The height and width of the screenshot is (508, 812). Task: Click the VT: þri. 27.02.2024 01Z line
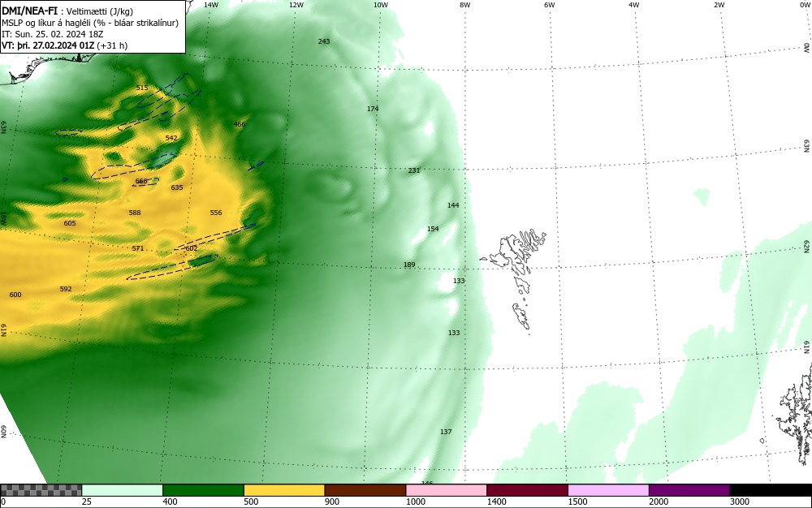(48, 45)
